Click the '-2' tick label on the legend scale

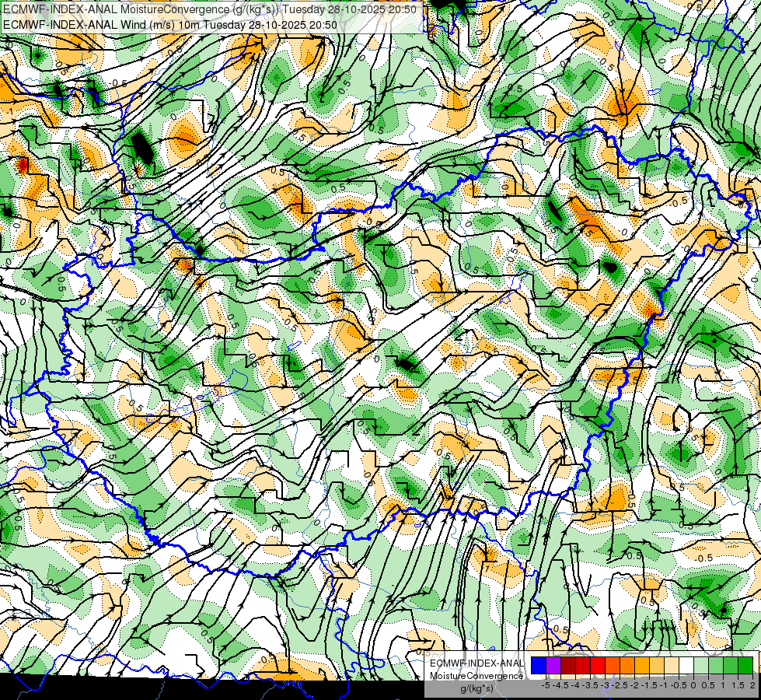click(635, 685)
